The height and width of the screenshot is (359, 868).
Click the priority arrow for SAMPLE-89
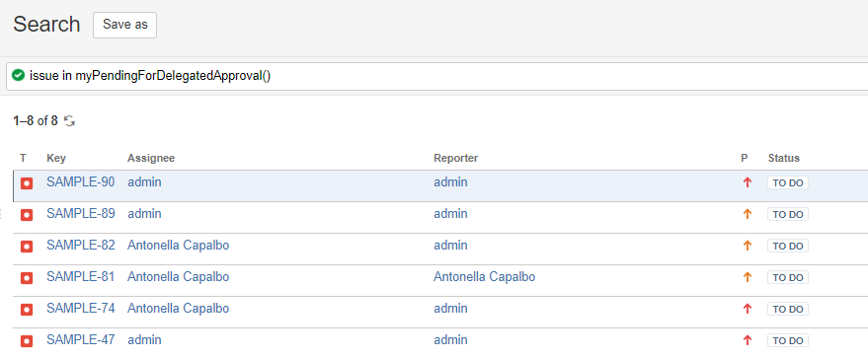(x=748, y=214)
